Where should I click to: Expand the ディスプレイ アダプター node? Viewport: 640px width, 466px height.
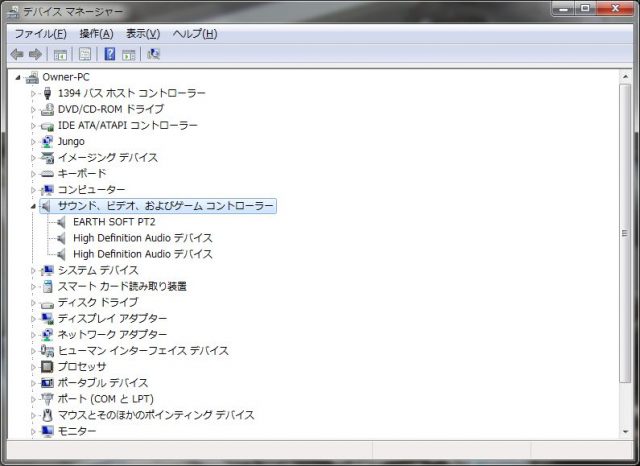point(33,319)
